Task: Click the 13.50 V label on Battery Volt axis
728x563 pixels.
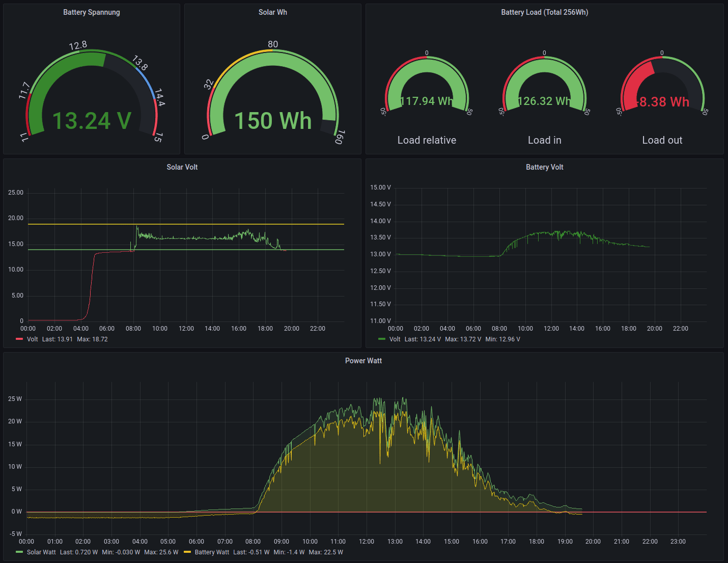Action: point(381,237)
